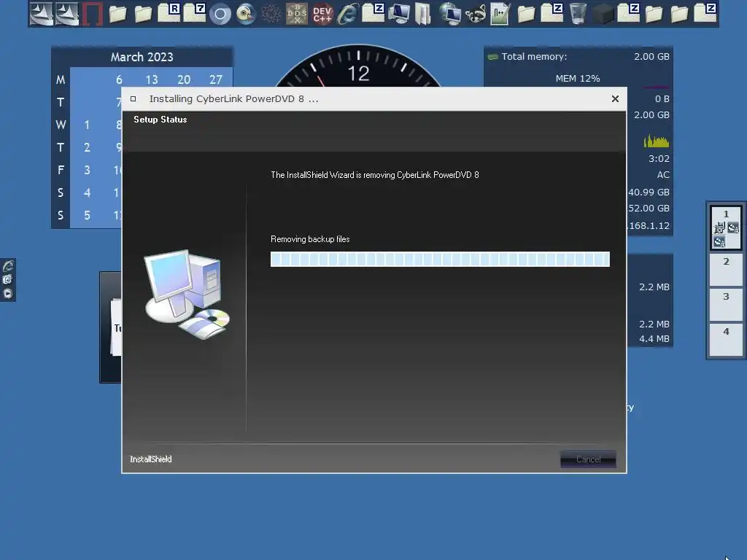The height and width of the screenshot is (560, 747).
Task: Launch Chromium from the top dock
Action: point(220,14)
